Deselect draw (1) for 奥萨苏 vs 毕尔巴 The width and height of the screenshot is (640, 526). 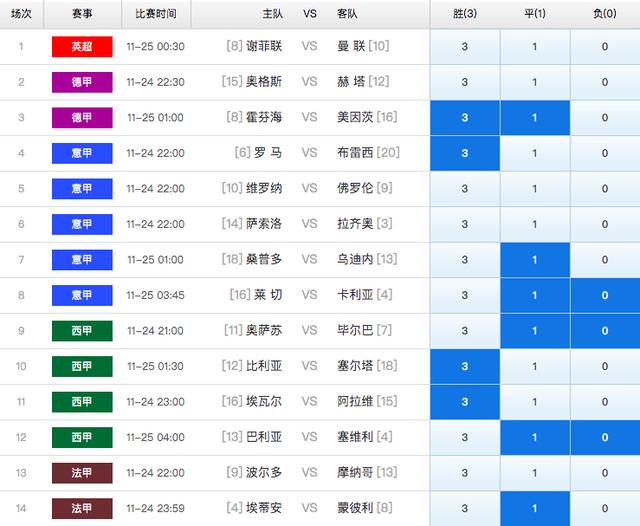(x=535, y=331)
